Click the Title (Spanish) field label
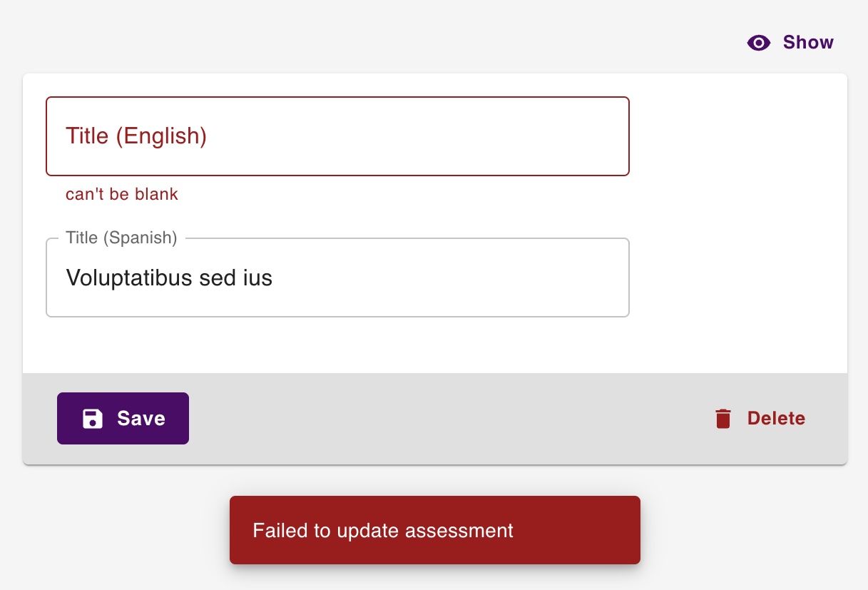This screenshot has height=590, width=868. (x=121, y=238)
